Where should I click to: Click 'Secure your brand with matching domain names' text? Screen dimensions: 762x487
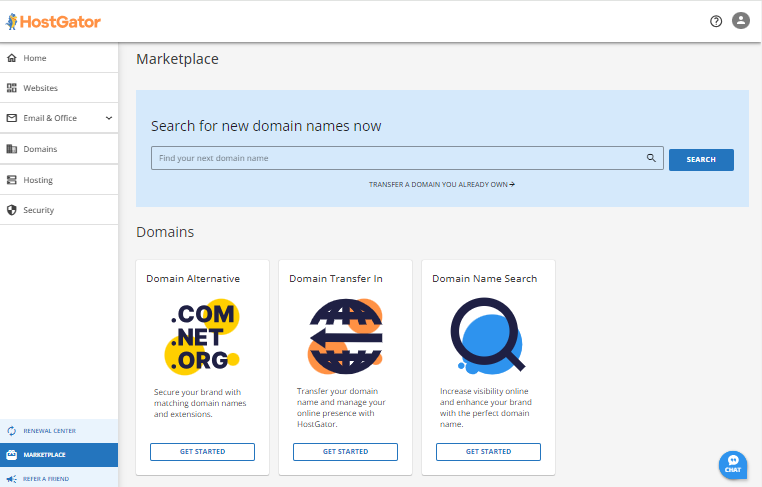pyautogui.click(x=200, y=403)
